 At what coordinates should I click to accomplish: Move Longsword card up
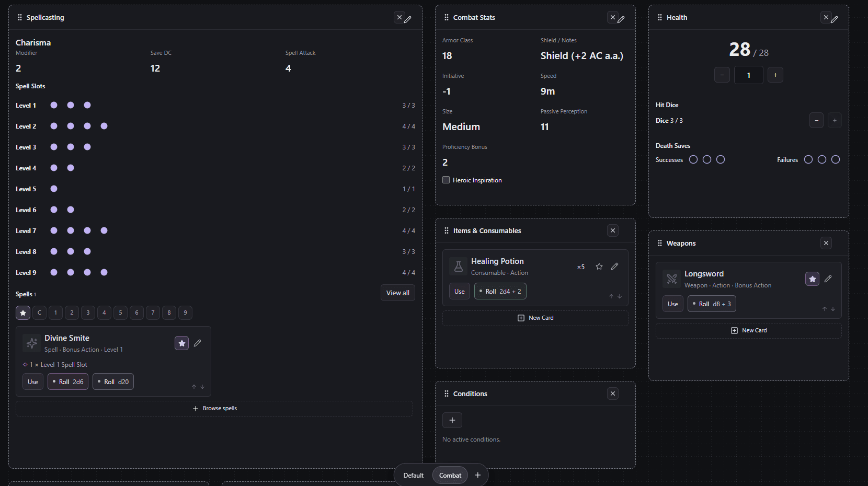(825, 309)
